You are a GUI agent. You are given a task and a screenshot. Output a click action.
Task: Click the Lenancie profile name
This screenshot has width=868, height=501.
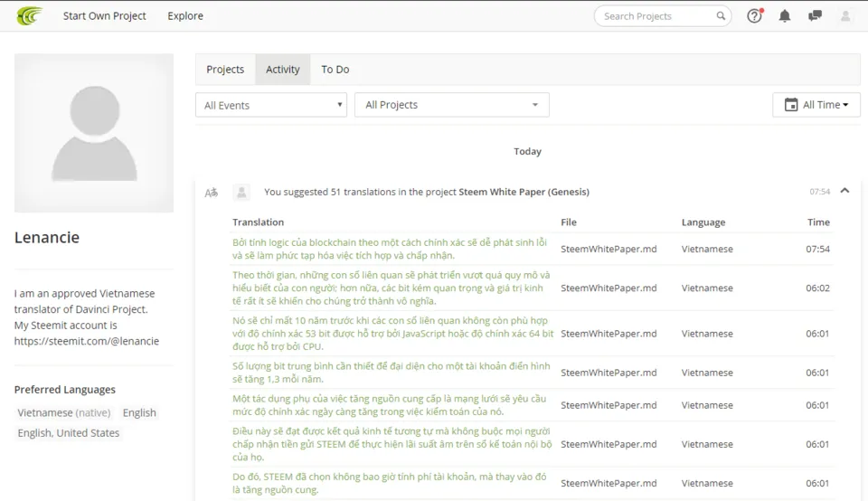click(47, 238)
